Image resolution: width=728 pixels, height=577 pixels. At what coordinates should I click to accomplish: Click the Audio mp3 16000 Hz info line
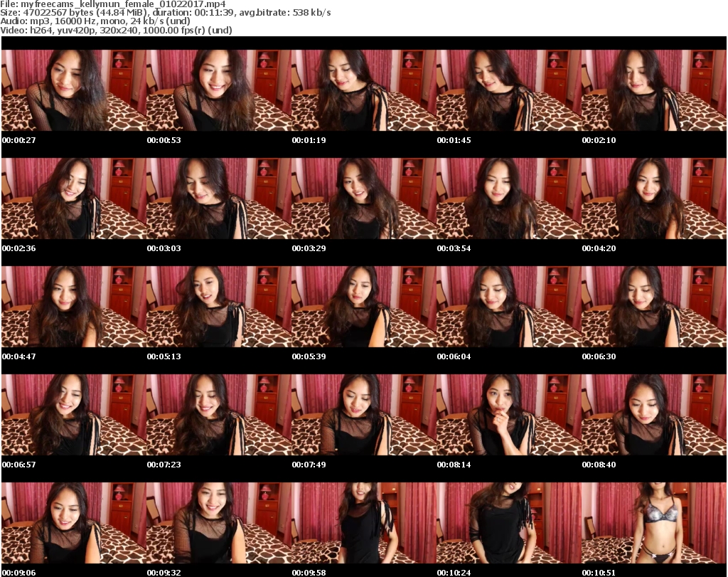coord(95,21)
